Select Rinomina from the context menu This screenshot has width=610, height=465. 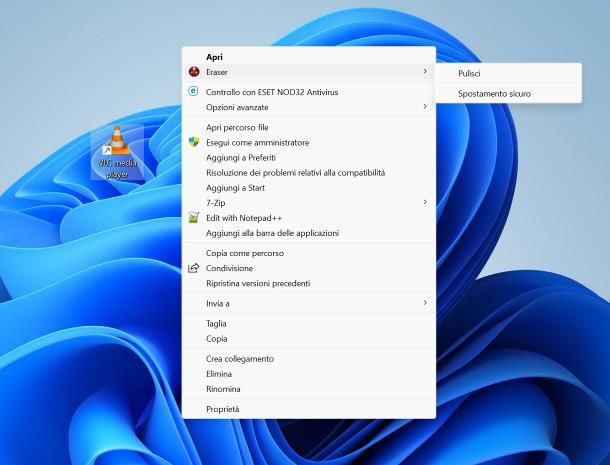point(309,389)
